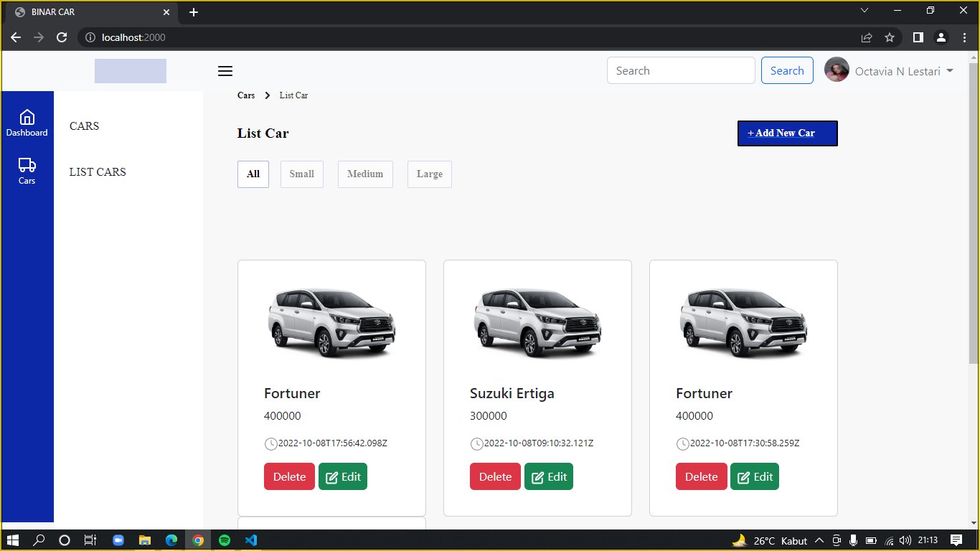
Task: Open Octavia's profile avatar picture
Action: pos(836,70)
